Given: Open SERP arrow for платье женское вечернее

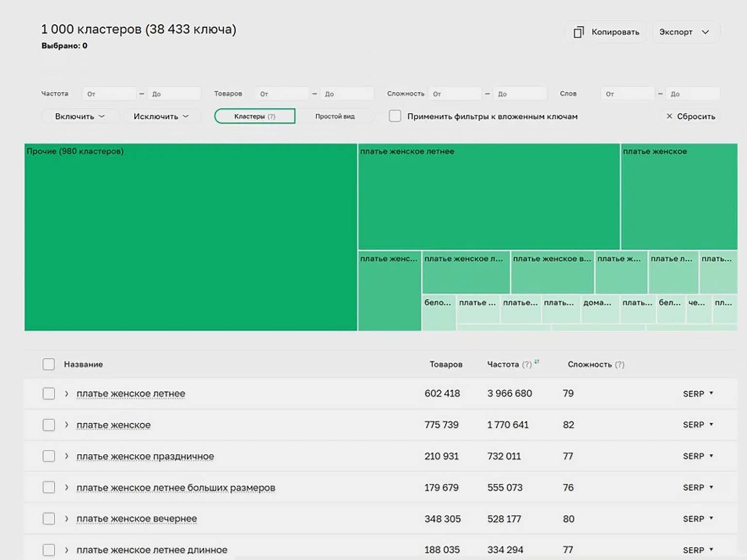Looking at the screenshot, I should pos(711,518).
